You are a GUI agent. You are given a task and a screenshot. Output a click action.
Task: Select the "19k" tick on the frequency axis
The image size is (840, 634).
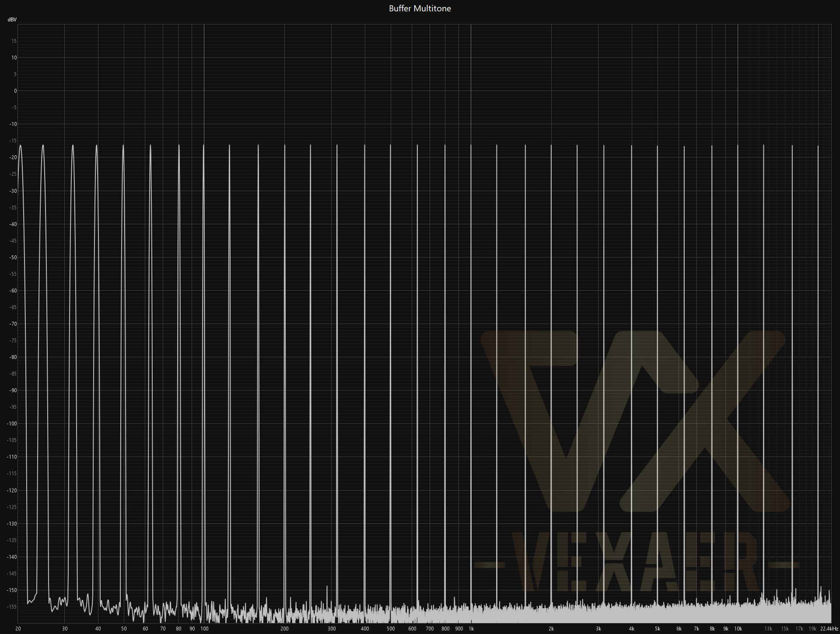[x=812, y=629]
